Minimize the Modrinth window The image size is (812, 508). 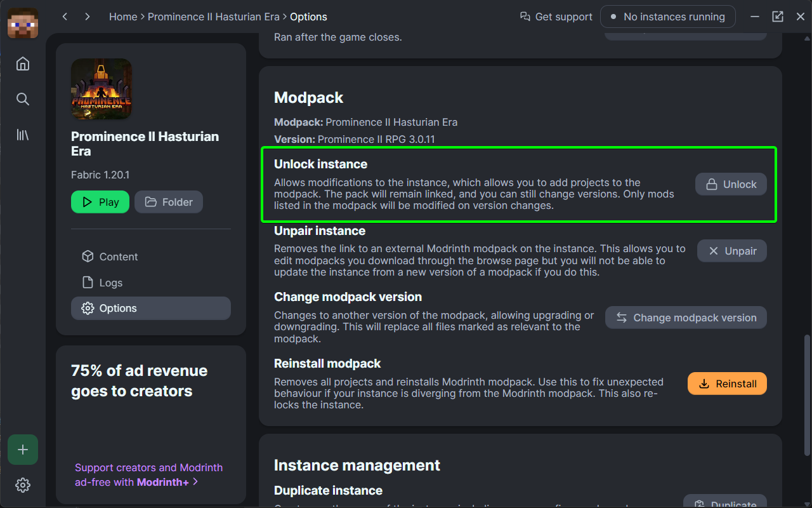[x=754, y=17]
